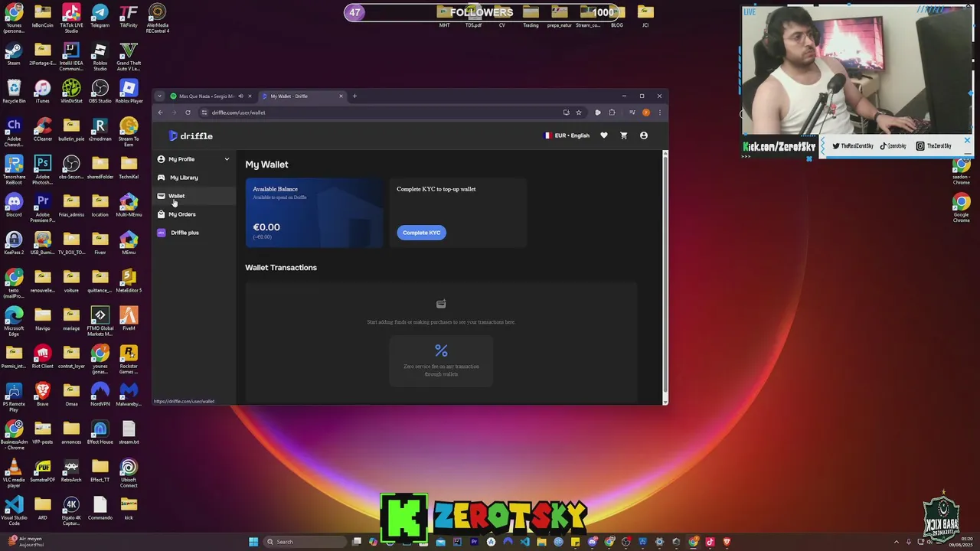Screen dimensions: 980x551
Task: Close the Mas Que Nada tab
Action: click(x=250, y=96)
